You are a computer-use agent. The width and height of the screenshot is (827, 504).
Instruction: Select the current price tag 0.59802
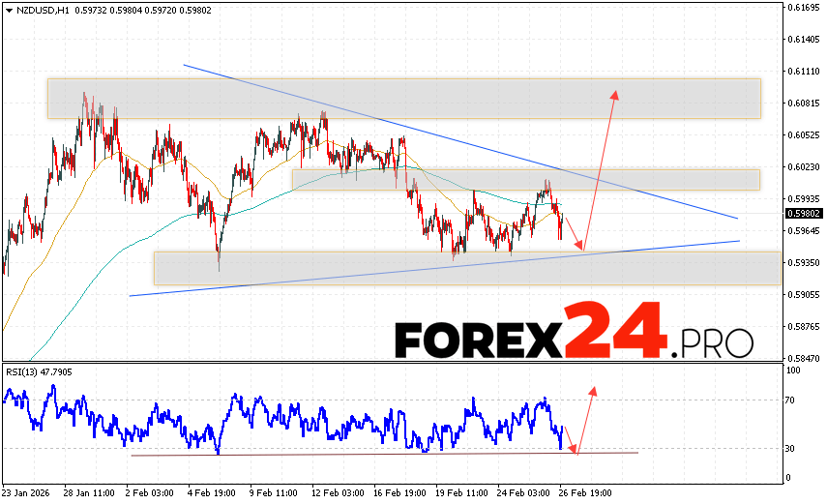[x=803, y=213]
